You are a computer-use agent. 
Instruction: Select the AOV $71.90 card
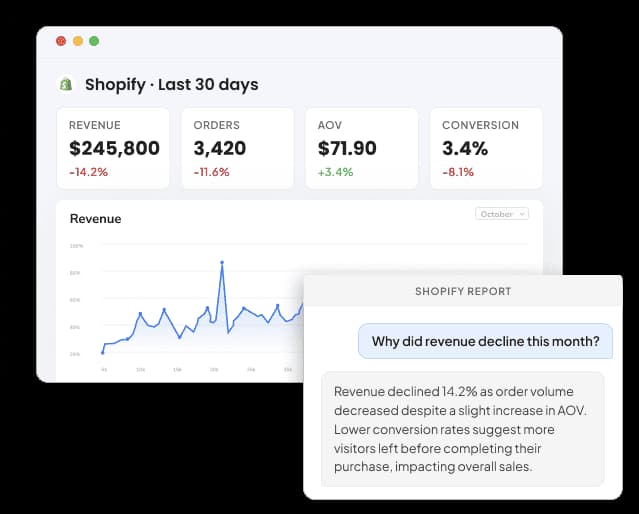[x=362, y=148]
